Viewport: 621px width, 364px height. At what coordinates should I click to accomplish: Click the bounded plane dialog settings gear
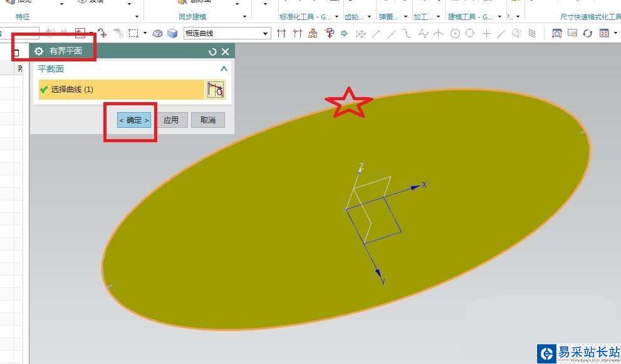coord(38,51)
